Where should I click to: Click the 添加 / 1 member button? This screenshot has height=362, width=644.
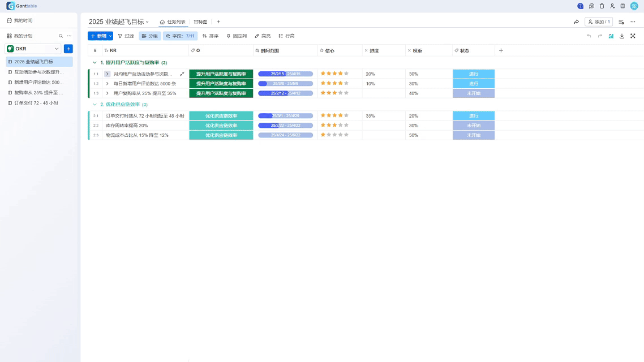(x=599, y=22)
